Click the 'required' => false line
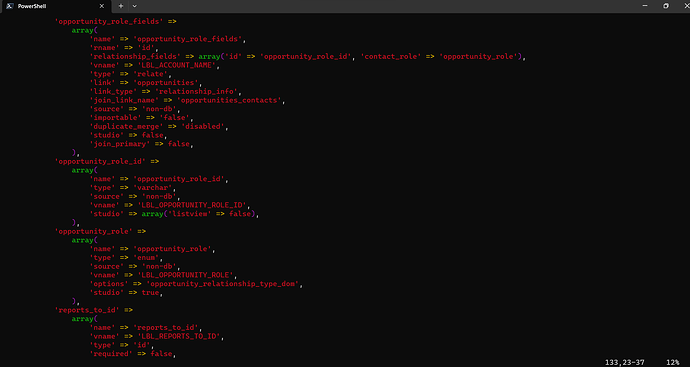Viewport: 690px width, 367px height. (x=133, y=354)
